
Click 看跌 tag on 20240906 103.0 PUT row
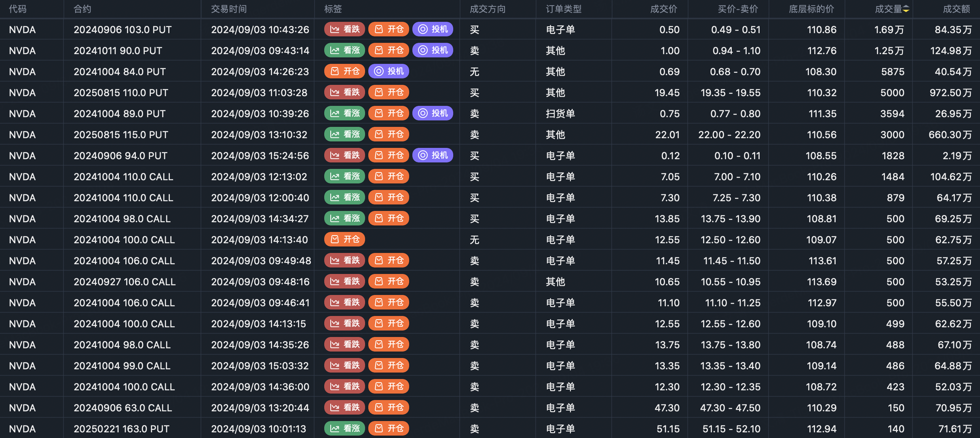pyautogui.click(x=345, y=29)
